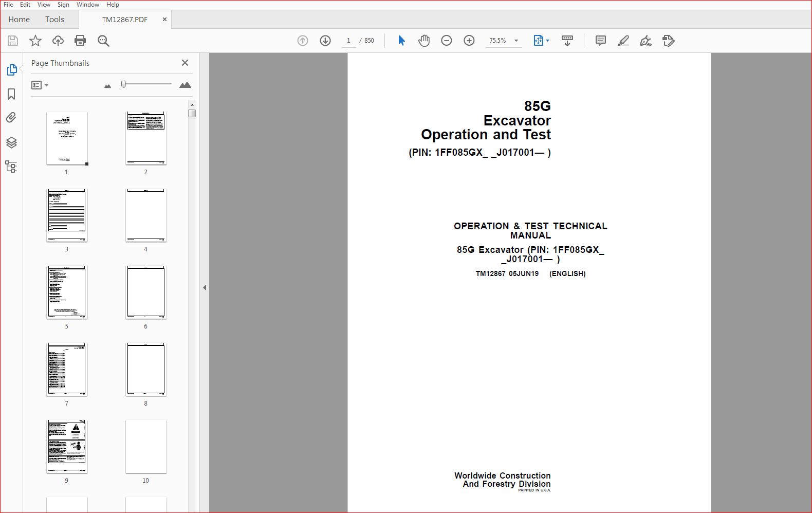This screenshot has height=513, width=812.
Task: Reduce thumbnail size small mountain icon
Action: click(x=107, y=86)
